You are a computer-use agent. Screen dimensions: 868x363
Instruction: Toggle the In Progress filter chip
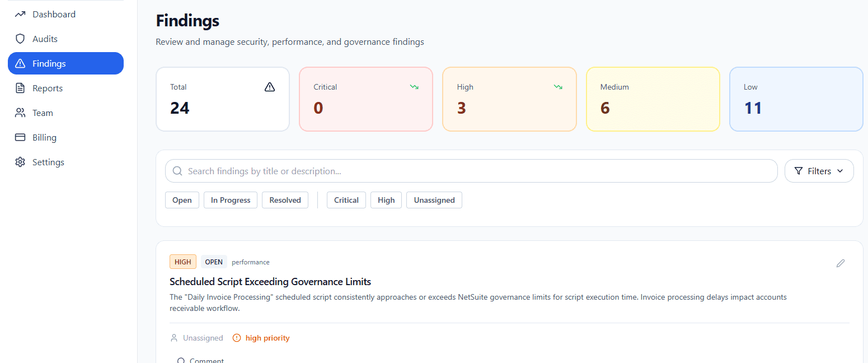coord(231,200)
